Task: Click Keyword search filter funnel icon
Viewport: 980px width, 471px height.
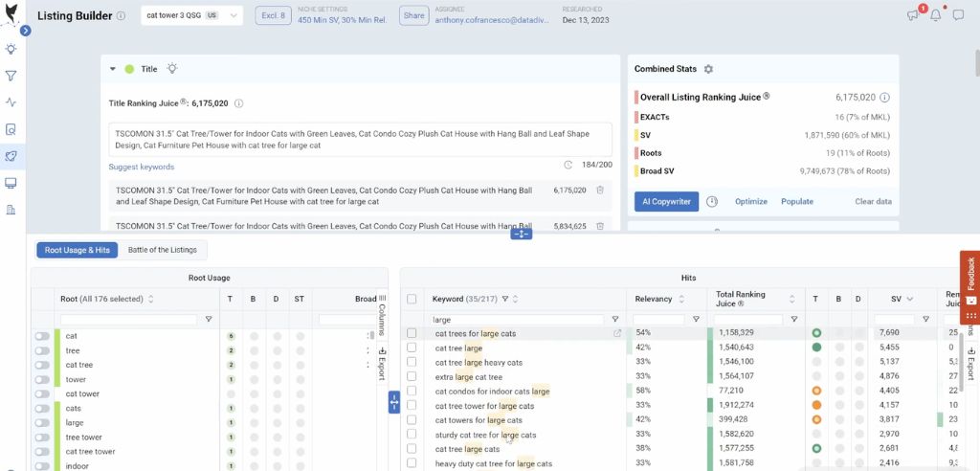Action: point(615,319)
